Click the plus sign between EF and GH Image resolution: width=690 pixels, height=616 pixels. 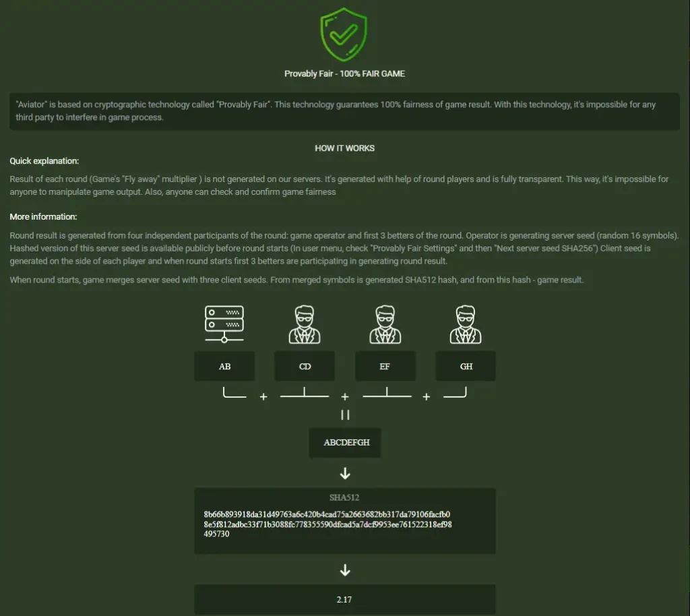click(426, 397)
